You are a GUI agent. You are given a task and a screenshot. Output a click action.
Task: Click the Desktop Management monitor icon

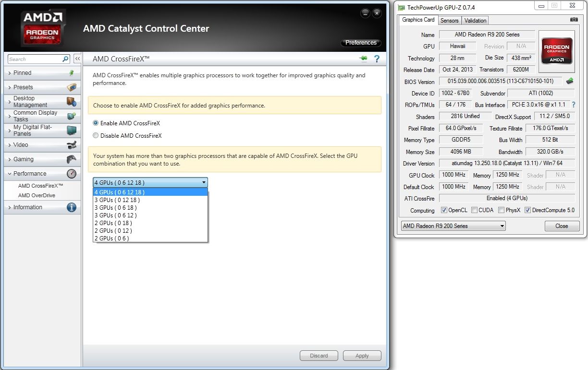click(x=72, y=102)
